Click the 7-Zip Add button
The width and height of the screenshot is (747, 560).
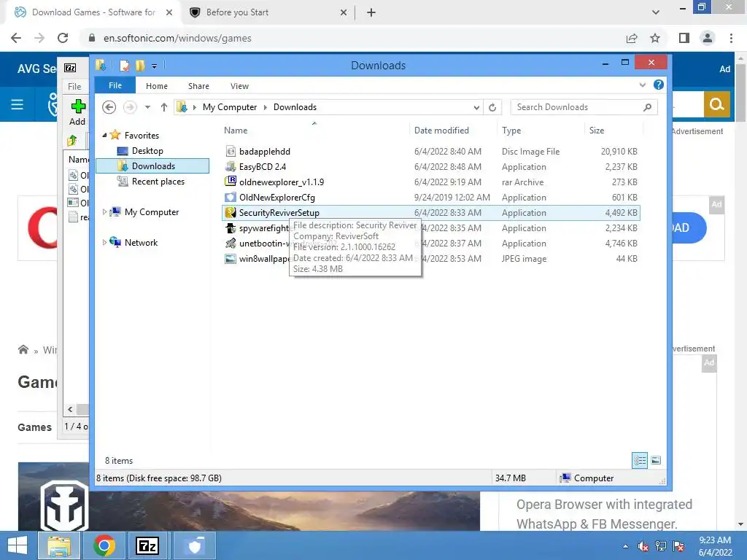click(x=77, y=112)
